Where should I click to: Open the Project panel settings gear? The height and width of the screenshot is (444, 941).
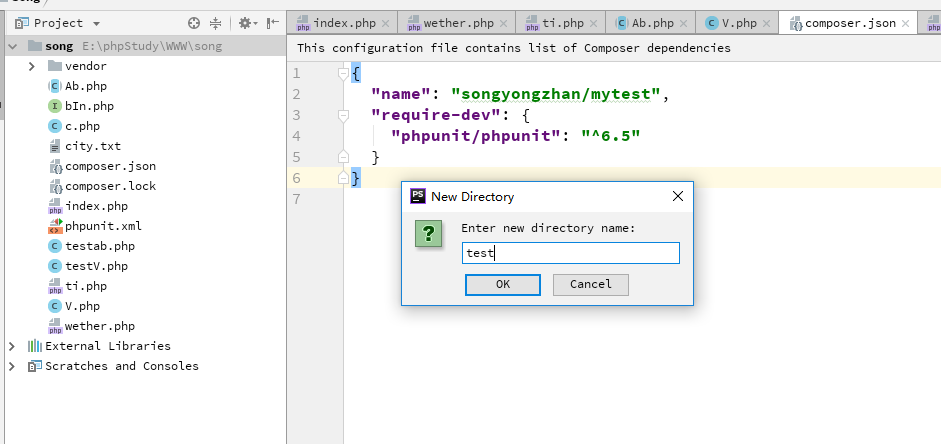coord(243,23)
